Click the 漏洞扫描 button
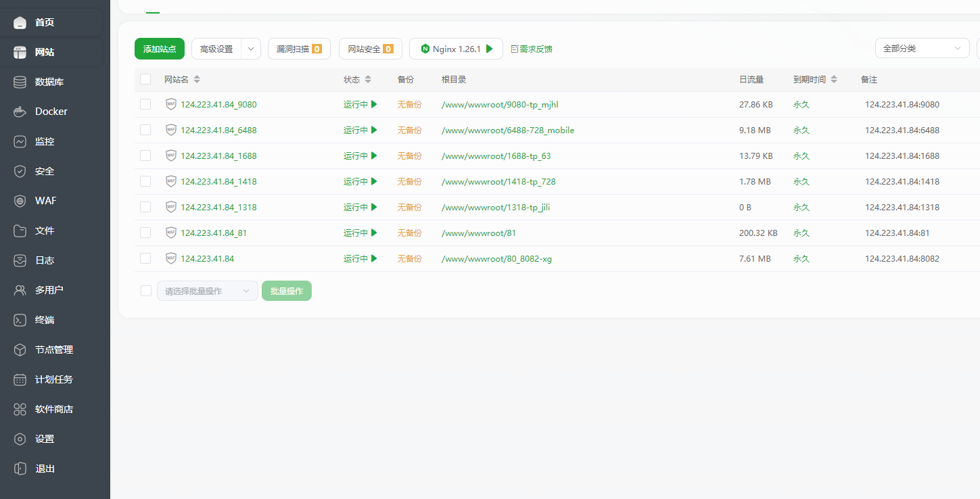This screenshot has width=980, height=499. [x=299, y=49]
